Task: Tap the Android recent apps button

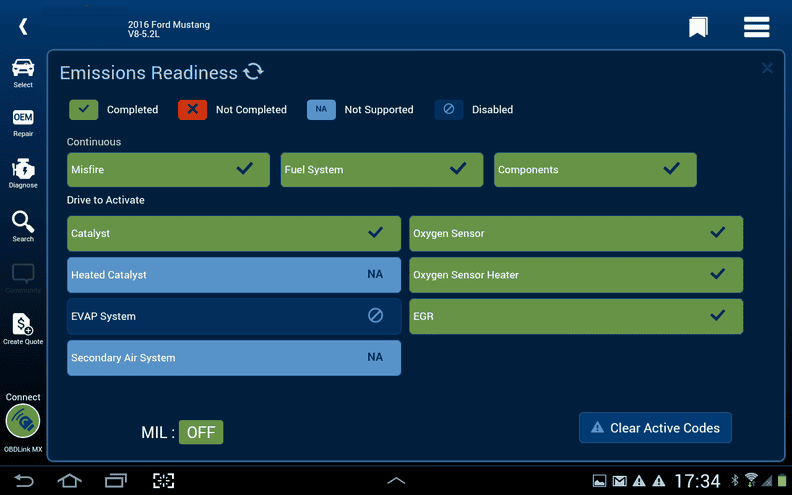Action: tap(116, 480)
